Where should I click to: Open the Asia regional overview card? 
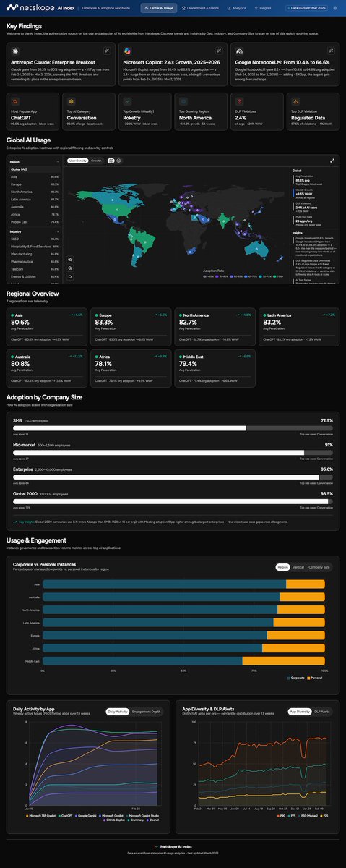point(48,329)
